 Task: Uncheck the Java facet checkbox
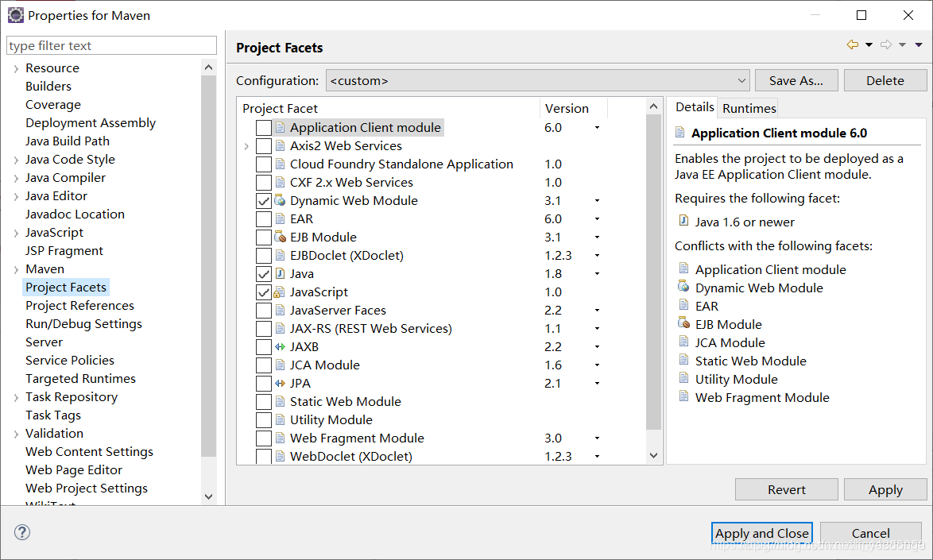[264, 274]
